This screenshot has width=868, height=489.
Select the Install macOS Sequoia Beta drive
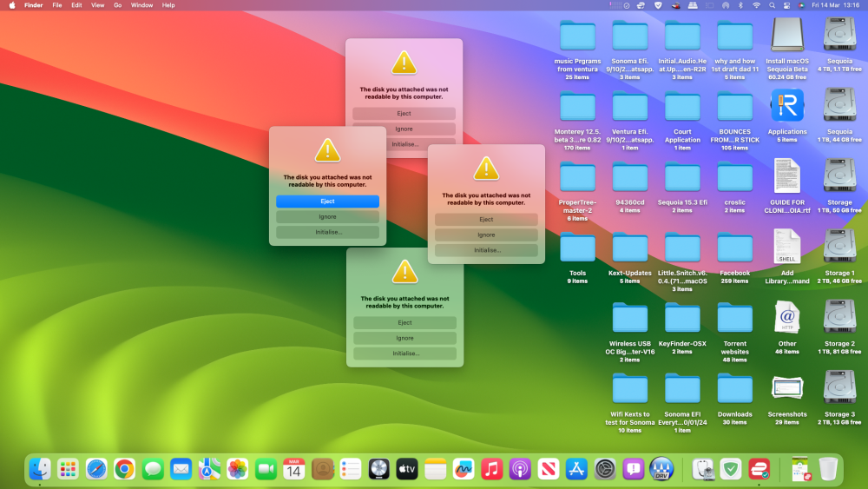pyautogui.click(x=787, y=36)
